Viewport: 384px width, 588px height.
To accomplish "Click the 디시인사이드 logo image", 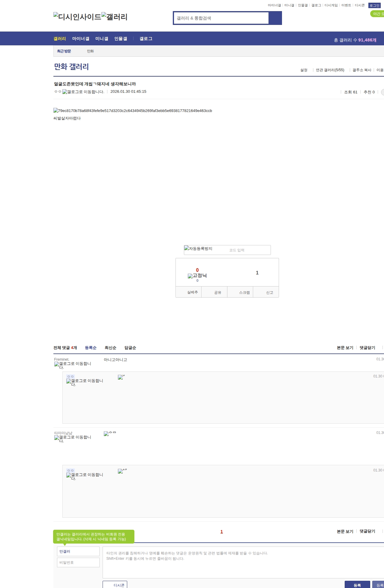I will pyautogui.click(x=77, y=17).
